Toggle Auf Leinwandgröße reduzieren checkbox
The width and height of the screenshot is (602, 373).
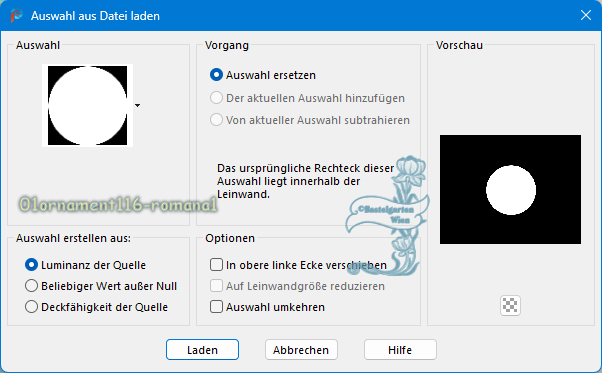[217, 286]
